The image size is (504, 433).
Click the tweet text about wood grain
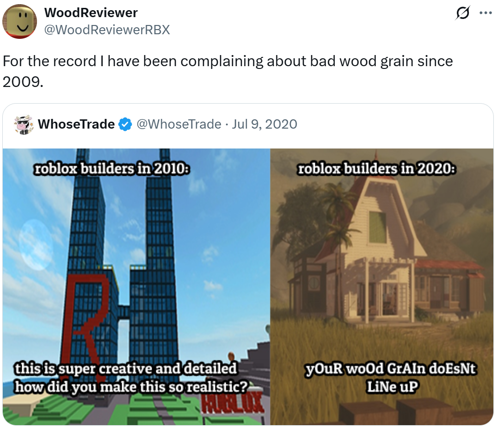(228, 71)
